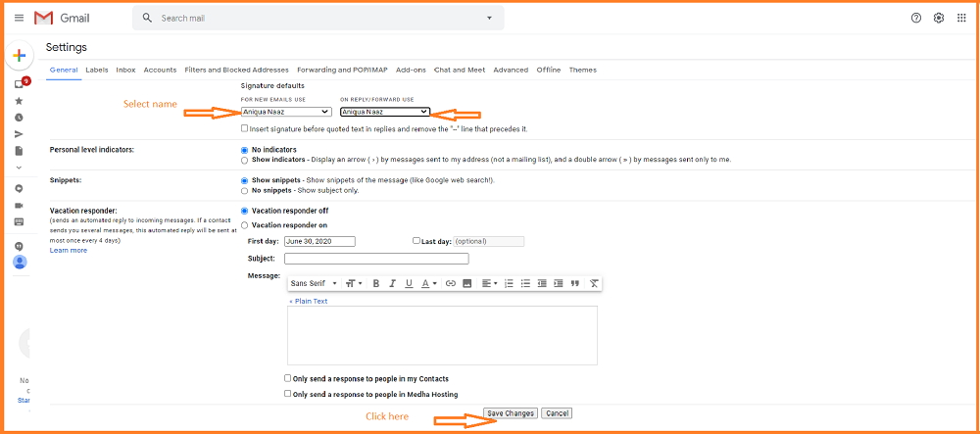The width and height of the screenshot is (980, 434).
Task: Toggle italic formatting in message toolbar
Action: click(392, 283)
